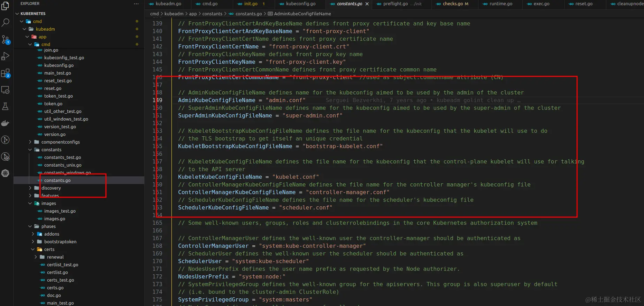Screen dimensions: 644x306
Task: Click AdminKubeConfigFileName on line 149
Action: click(x=216, y=100)
